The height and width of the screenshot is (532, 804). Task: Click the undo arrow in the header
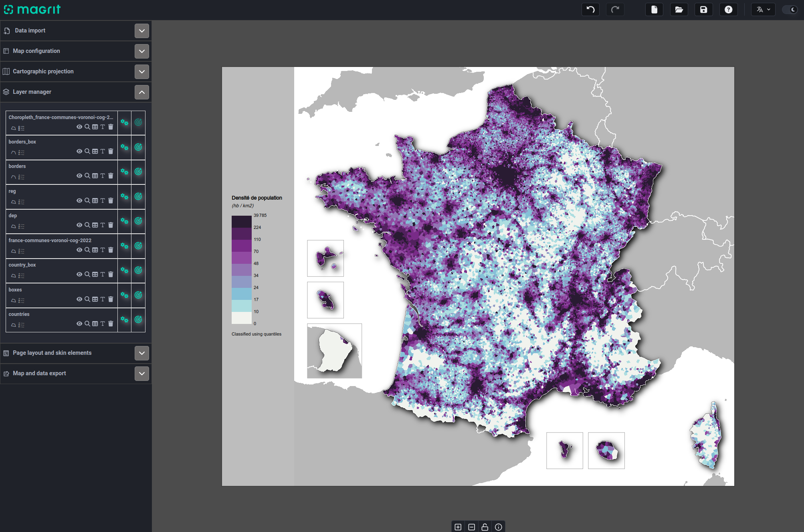point(590,10)
